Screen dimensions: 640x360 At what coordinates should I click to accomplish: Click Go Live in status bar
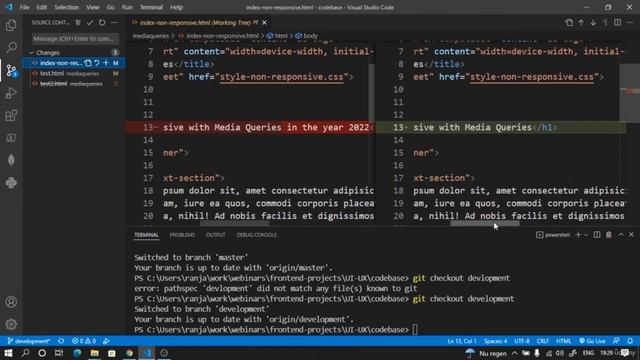click(x=592, y=341)
